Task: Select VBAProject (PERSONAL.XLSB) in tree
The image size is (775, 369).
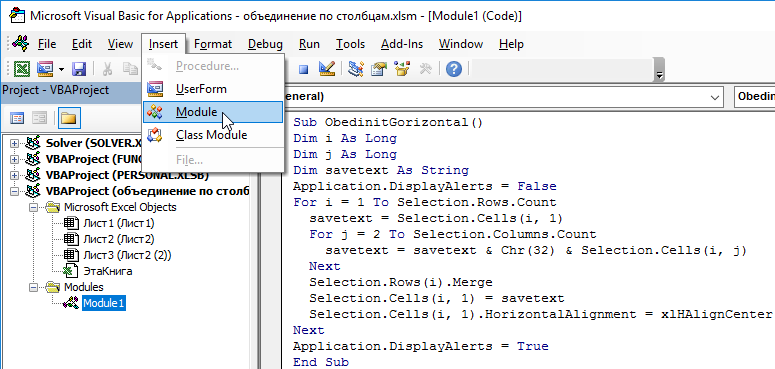Action: pos(127,175)
